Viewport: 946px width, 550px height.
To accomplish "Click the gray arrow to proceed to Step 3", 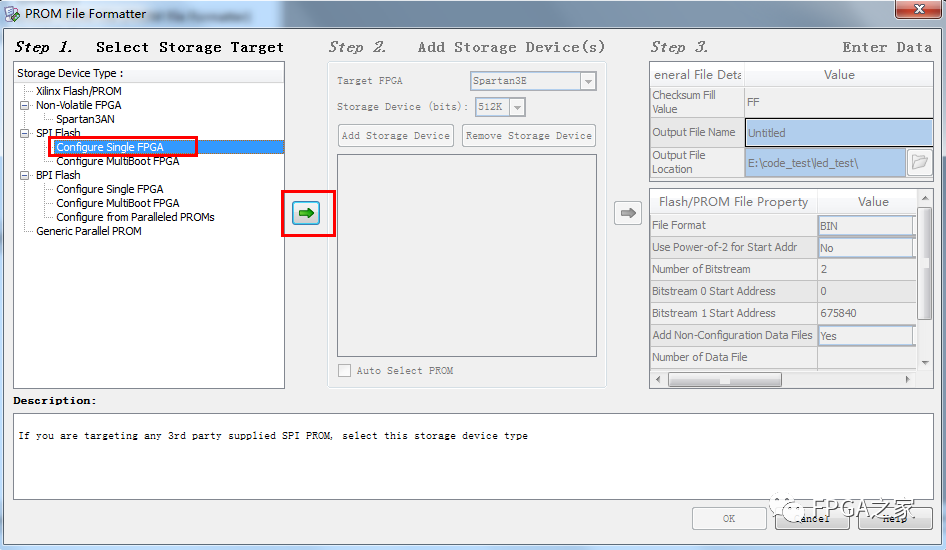I will coord(627,213).
